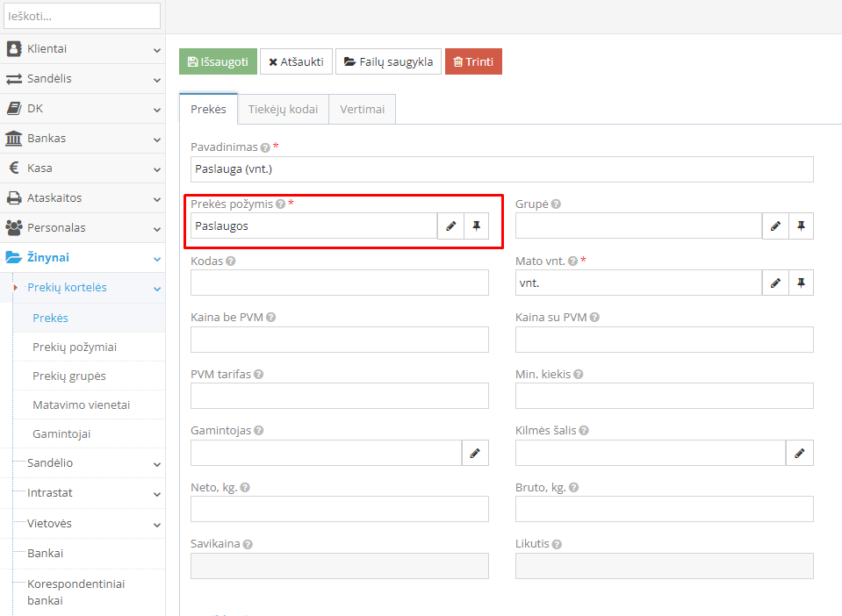Open Failų saugykla
This screenshot has width=842, height=616.
pos(388,61)
